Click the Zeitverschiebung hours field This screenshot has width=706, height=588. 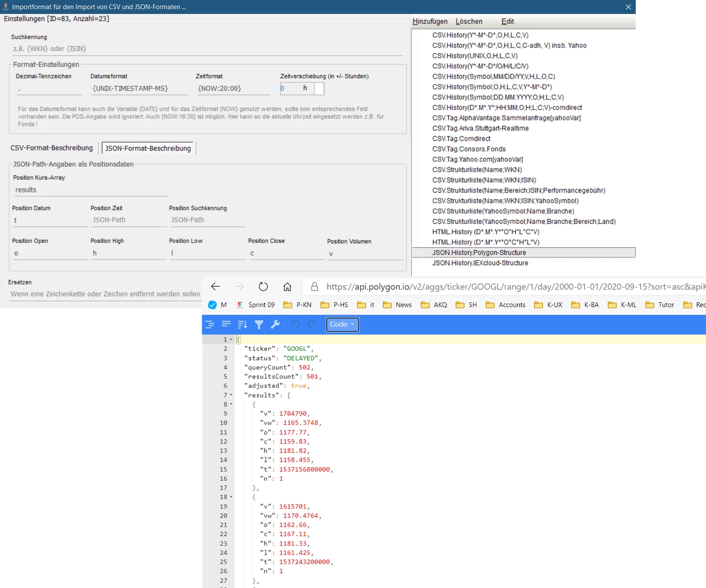point(297,89)
